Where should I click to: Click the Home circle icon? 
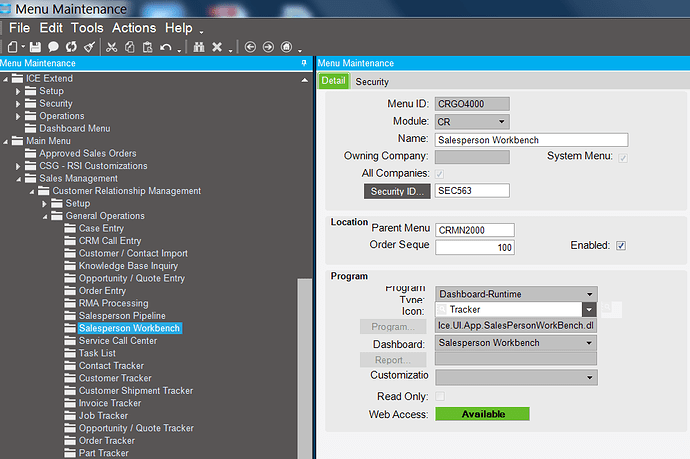click(x=286, y=47)
